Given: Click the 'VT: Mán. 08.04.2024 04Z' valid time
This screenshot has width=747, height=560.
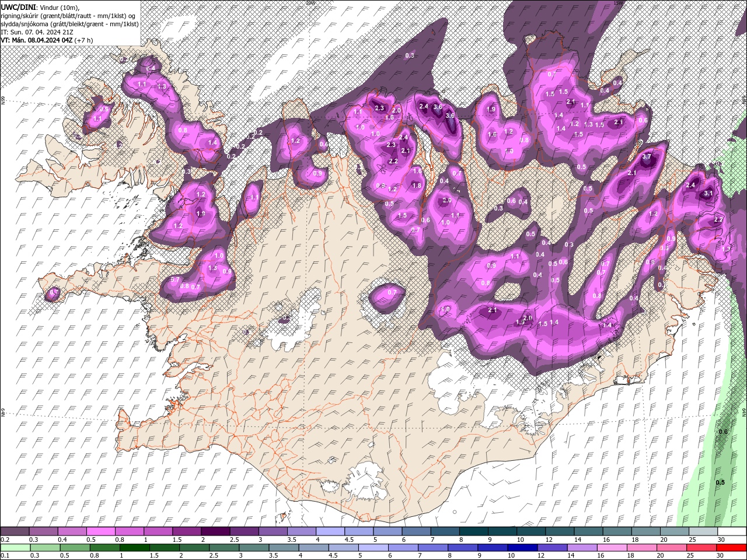Looking at the screenshot, I should (x=37, y=40).
